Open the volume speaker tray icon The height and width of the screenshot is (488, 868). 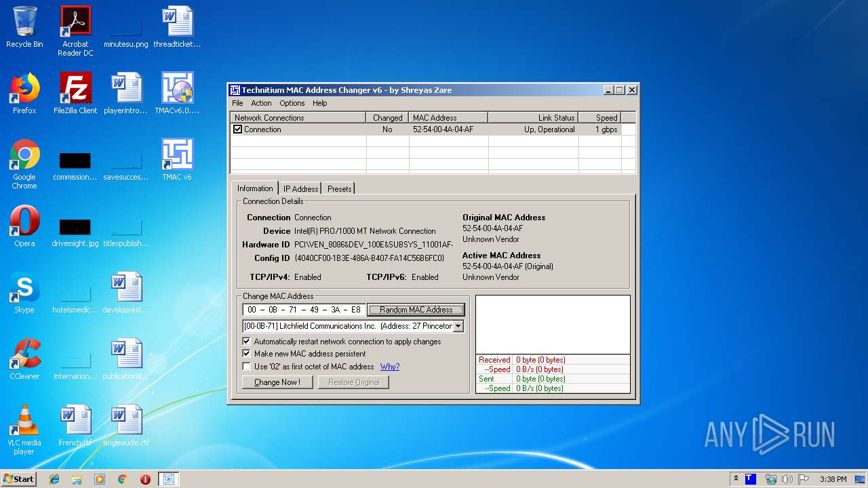pos(787,479)
